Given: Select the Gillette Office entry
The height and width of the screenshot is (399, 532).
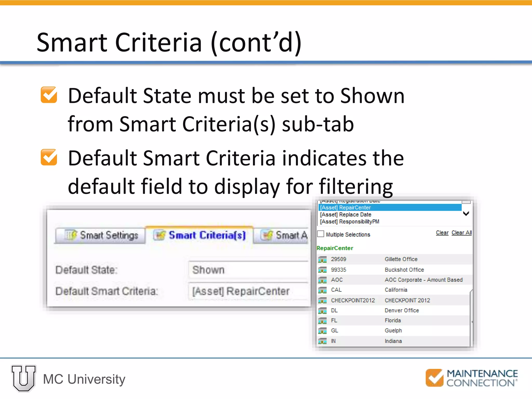Looking at the screenshot, I should [x=401, y=259].
